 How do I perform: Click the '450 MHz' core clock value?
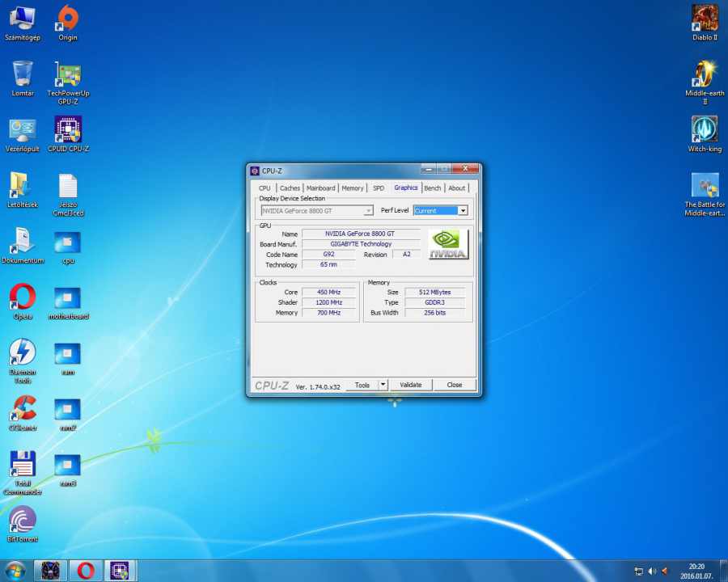tap(328, 293)
